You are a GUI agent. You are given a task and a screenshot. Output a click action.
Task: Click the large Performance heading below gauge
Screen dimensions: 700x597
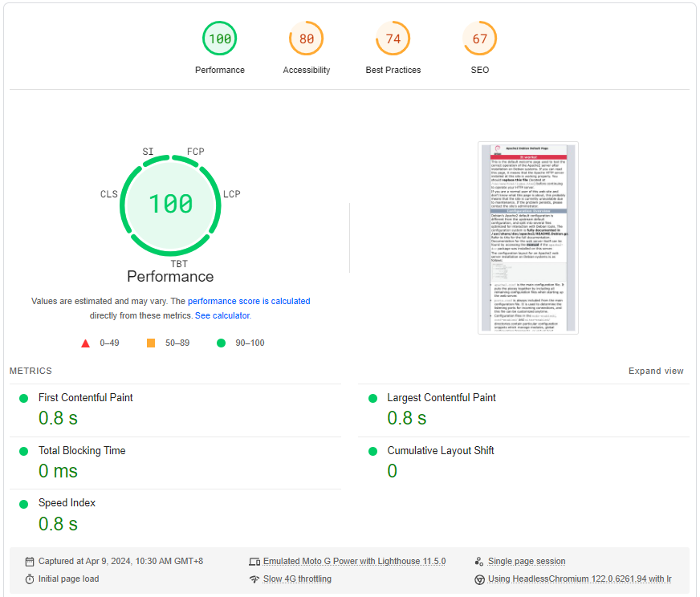170,277
